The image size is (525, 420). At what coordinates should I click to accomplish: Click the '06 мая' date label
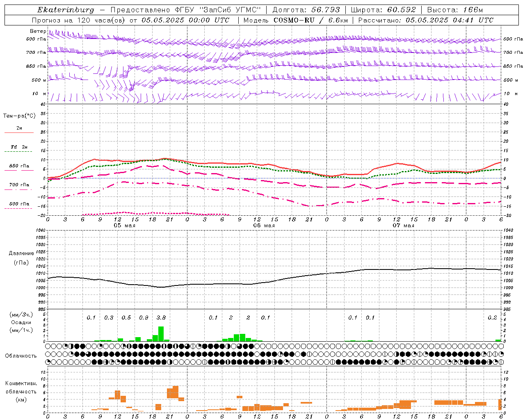[x=264, y=226]
